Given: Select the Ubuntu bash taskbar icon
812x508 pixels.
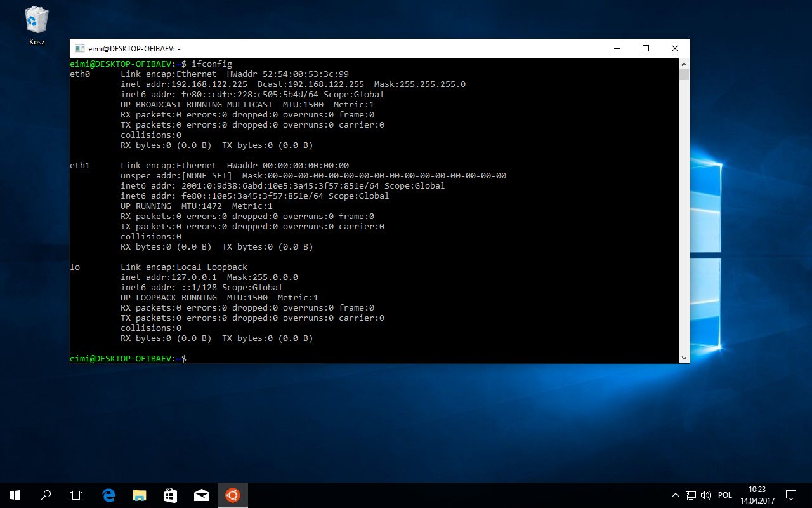Looking at the screenshot, I should [233, 495].
